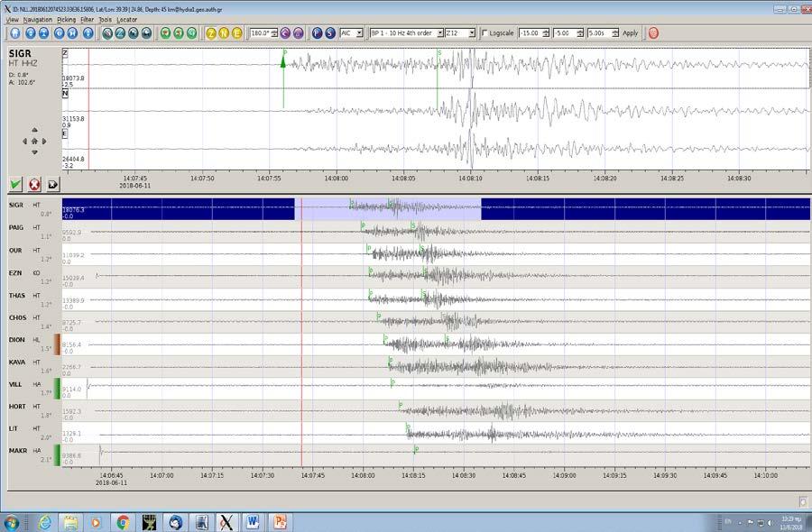The height and width of the screenshot is (532, 812).
Task: Click the left purple rotate icon
Action: 285,33
